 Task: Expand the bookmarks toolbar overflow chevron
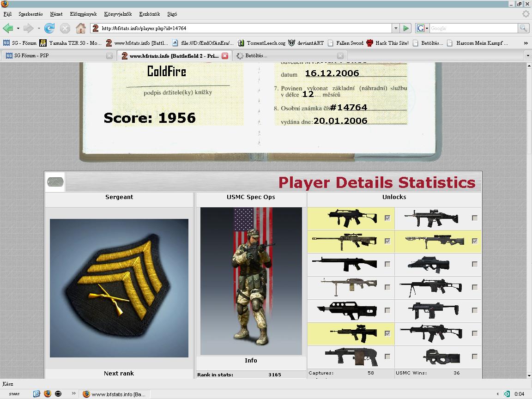click(526, 43)
